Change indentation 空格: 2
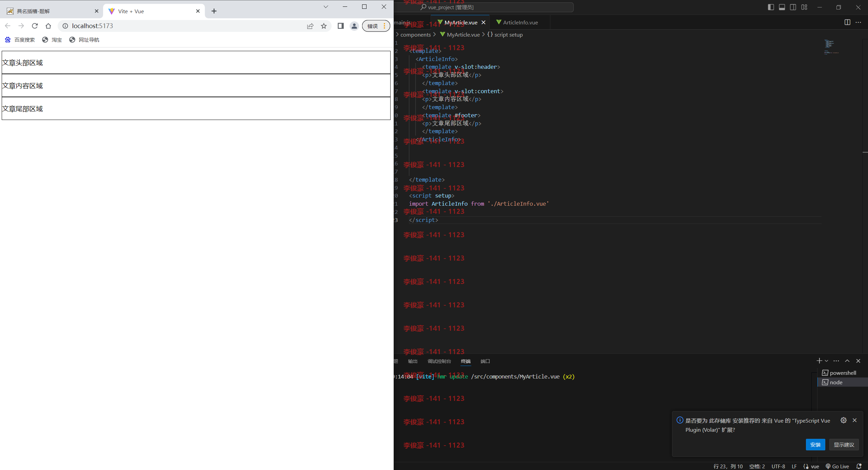868x470 pixels. 757,466
